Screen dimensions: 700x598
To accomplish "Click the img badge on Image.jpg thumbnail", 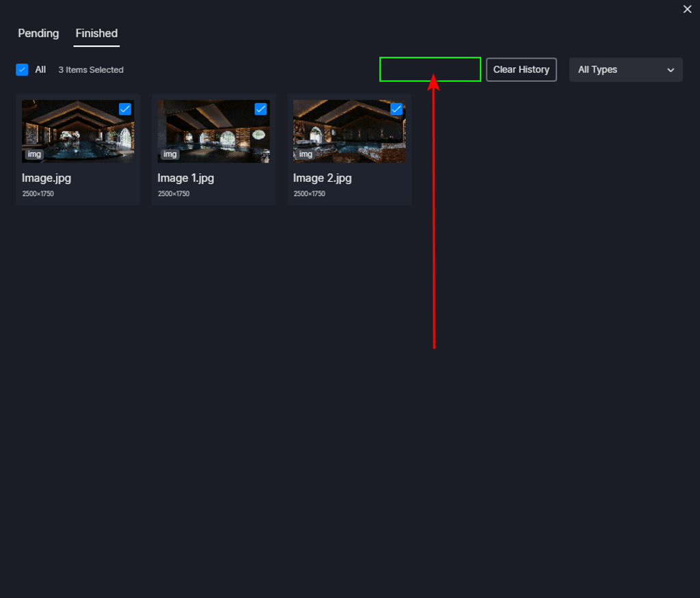I will pyautogui.click(x=33, y=154).
